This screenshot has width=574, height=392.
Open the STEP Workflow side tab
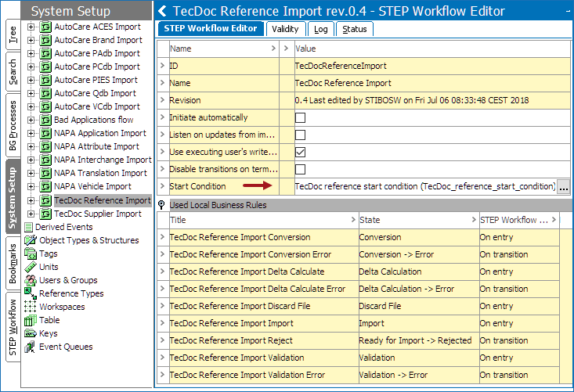13,327
